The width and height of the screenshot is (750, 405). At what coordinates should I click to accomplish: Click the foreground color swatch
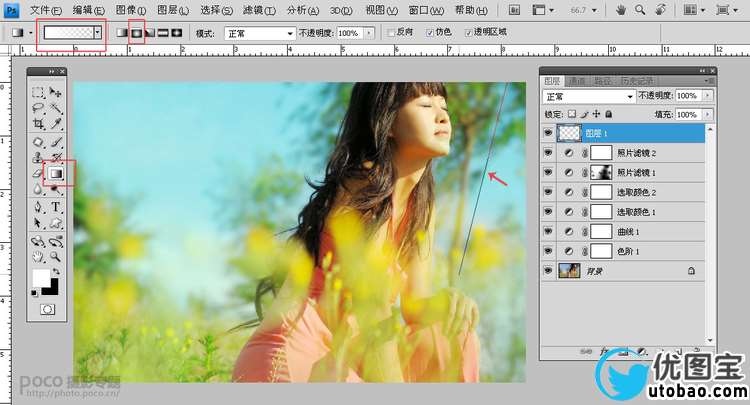41,277
